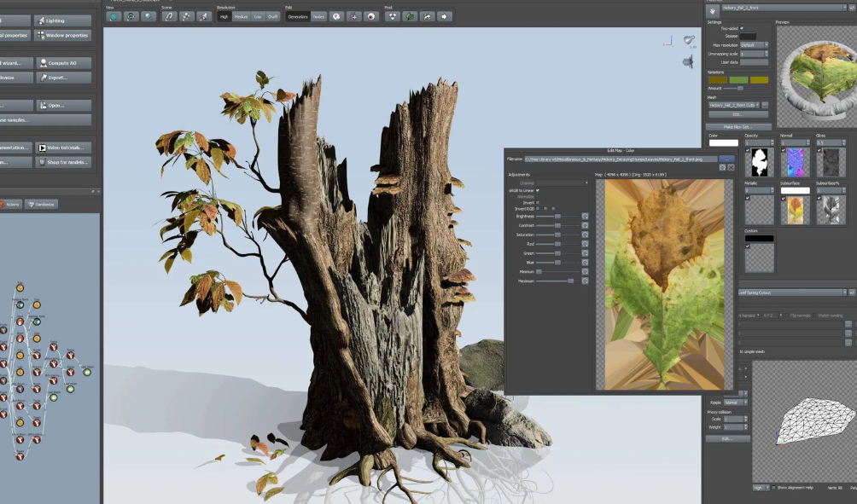Select the Medium resolution option
The image size is (857, 504).
coord(242,16)
